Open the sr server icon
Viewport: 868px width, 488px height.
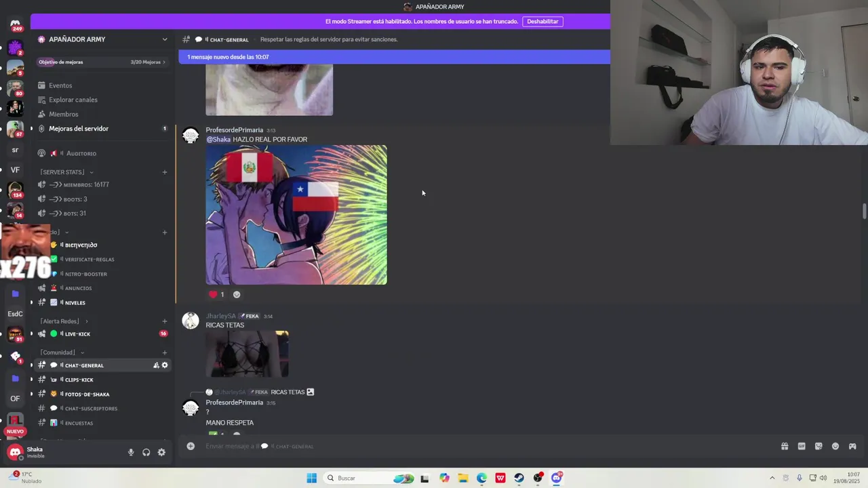15,150
